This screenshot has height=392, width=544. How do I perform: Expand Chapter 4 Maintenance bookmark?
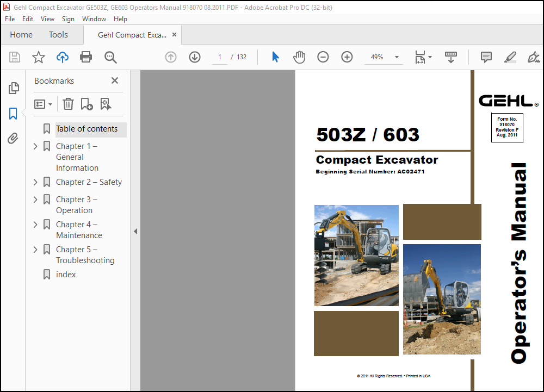35,224
